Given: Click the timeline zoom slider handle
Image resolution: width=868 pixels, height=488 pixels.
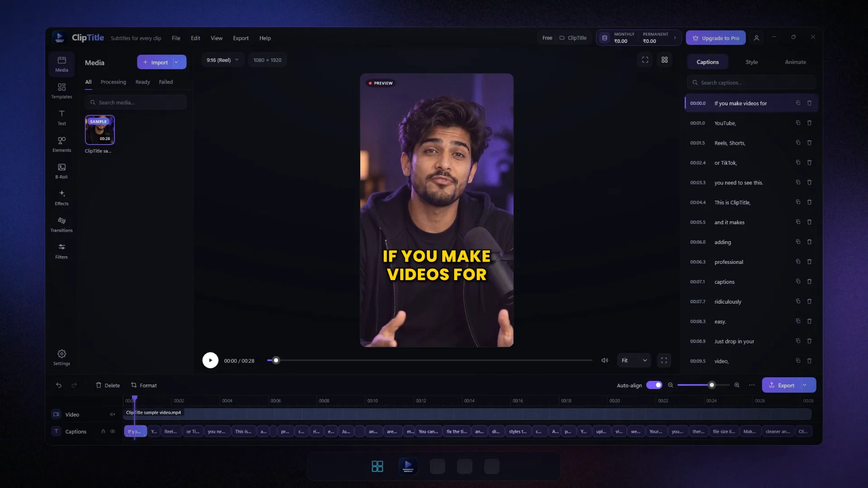Looking at the screenshot, I should pyautogui.click(x=712, y=385).
